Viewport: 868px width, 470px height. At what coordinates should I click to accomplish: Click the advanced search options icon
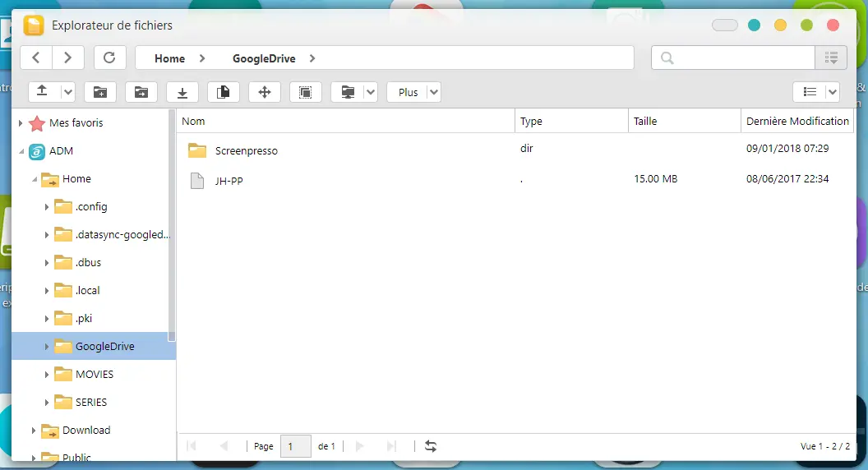(831, 58)
